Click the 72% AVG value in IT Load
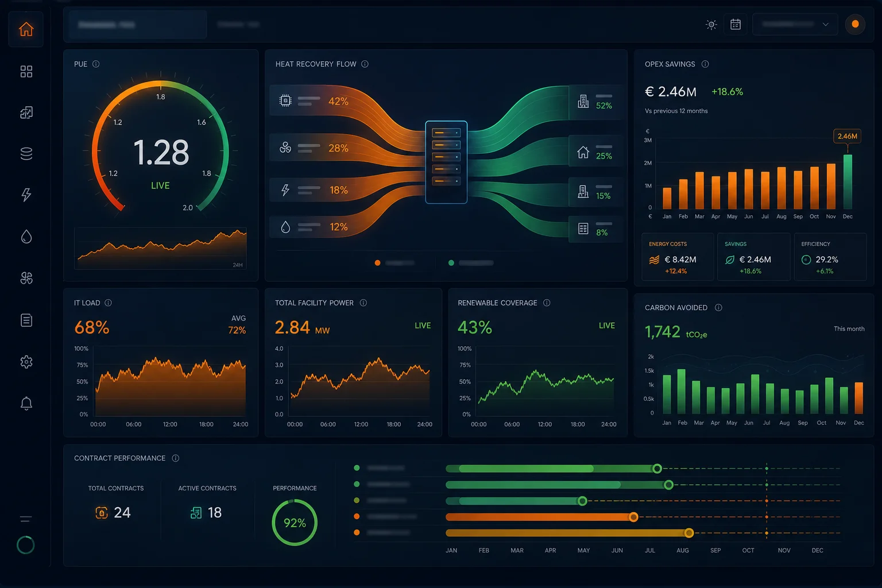882x588 pixels. click(237, 330)
